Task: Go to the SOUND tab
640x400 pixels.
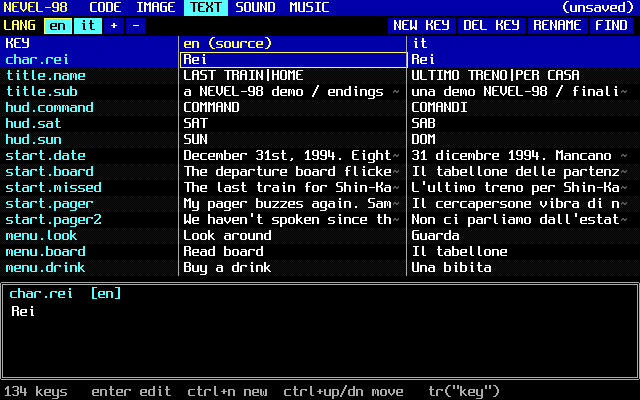Action: [x=256, y=7]
